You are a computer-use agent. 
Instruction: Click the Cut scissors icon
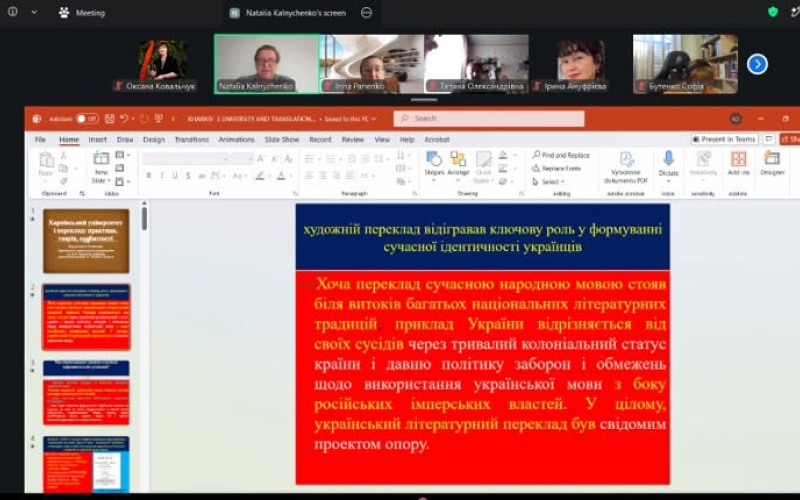pyautogui.click(x=64, y=155)
